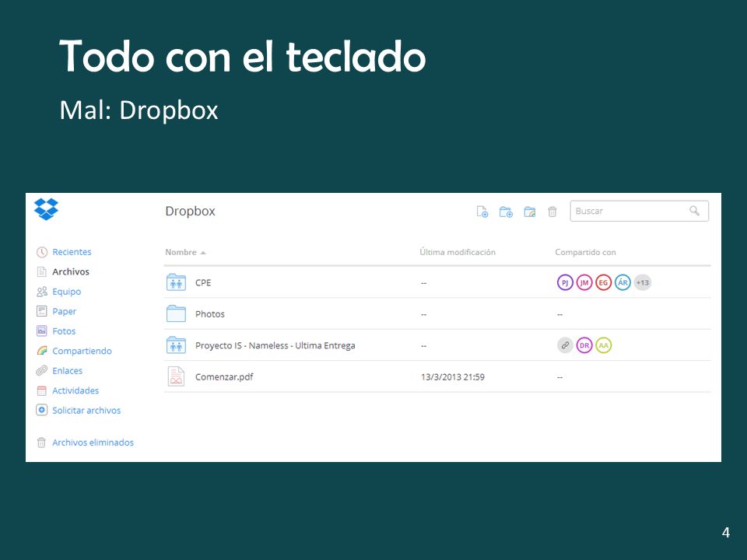Click the Compartido con column header
747x560 pixels.
(x=585, y=252)
